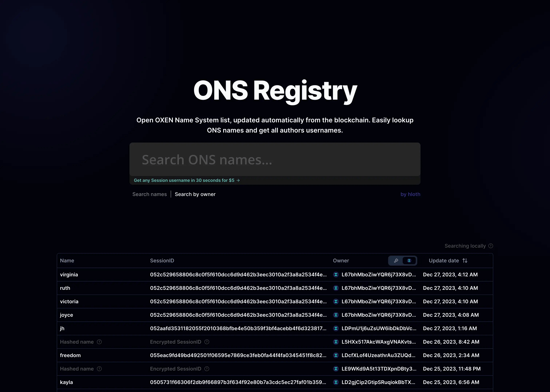The image size is (550, 392).
Task: Click the question icon next to "Hashed name"
Action: [99, 342]
